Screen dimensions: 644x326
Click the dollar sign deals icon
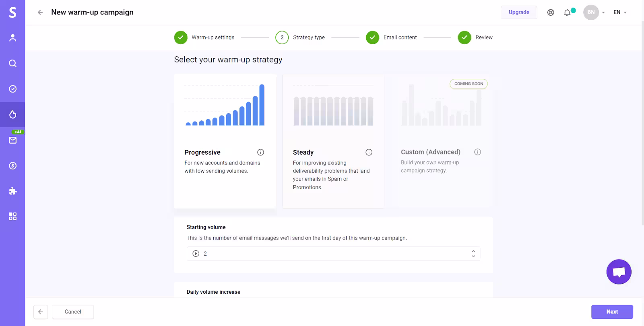point(12,166)
